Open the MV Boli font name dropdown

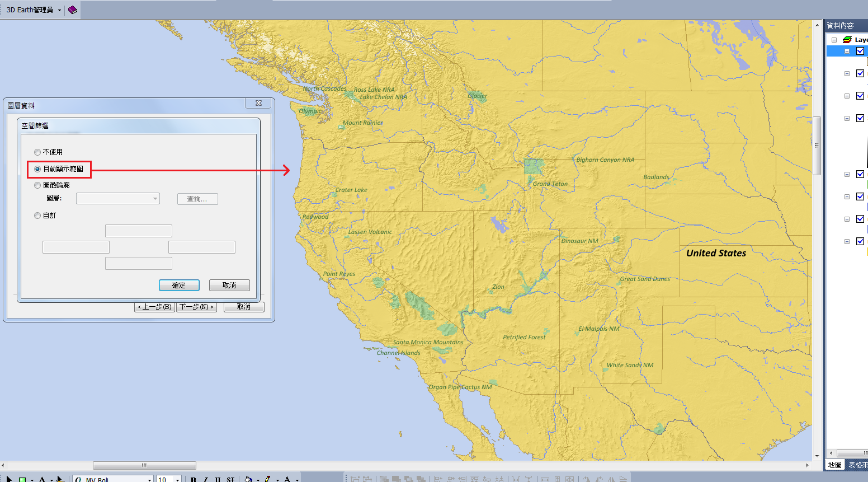pyautogui.click(x=149, y=480)
